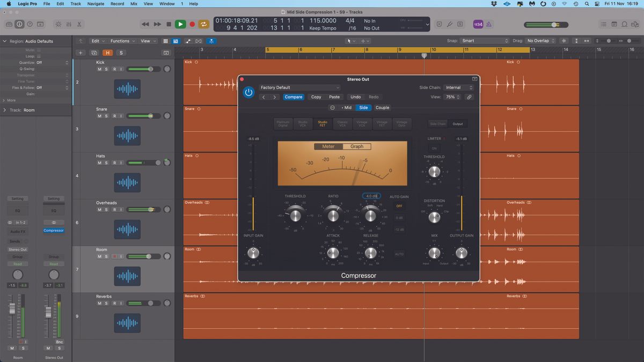
Task: Toggle the Inspector icon in the toolbar
Action: (x=19, y=24)
